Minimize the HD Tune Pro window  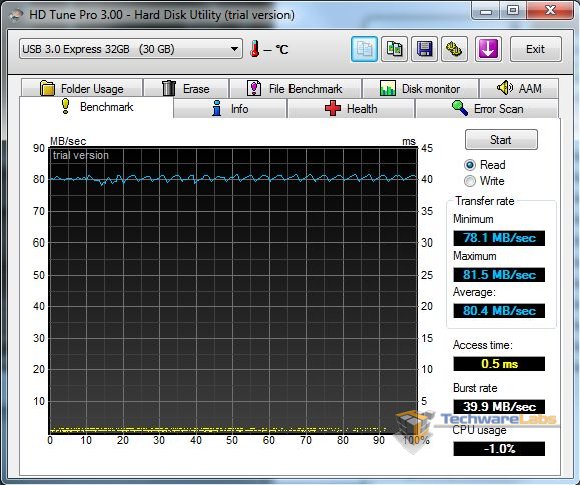tap(486, 11)
